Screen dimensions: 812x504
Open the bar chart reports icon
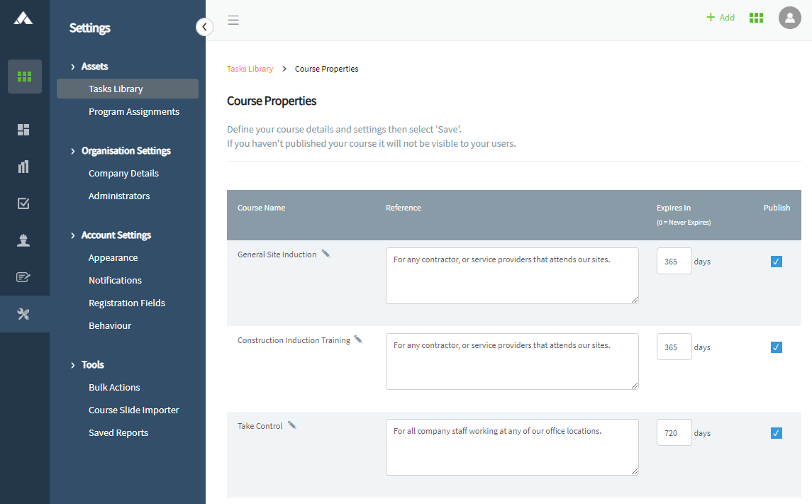pos(23,167)
